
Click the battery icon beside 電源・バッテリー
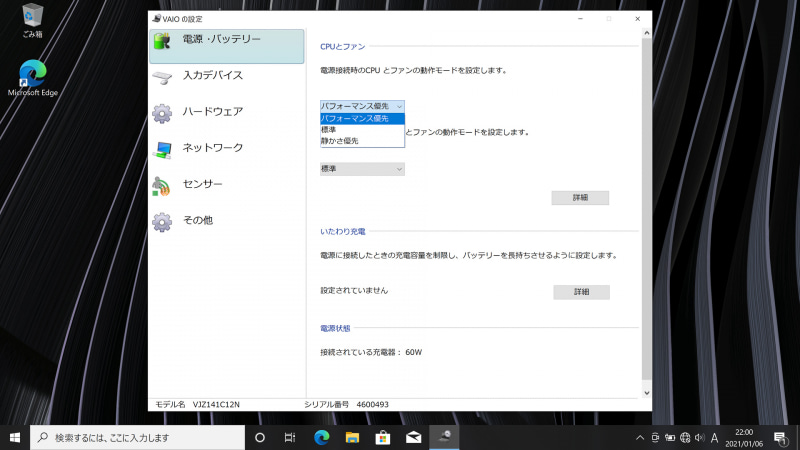click(162, 41)
